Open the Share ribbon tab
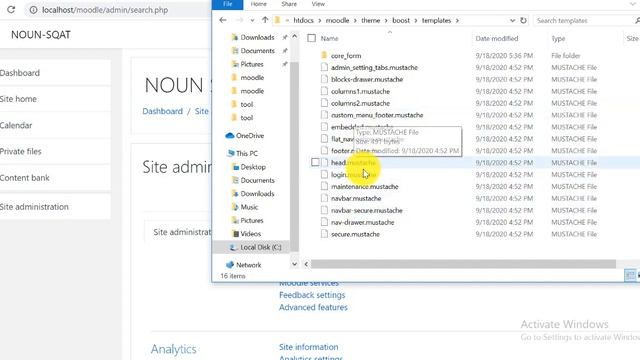Screen dimensions: 640x360 [289, 4]
